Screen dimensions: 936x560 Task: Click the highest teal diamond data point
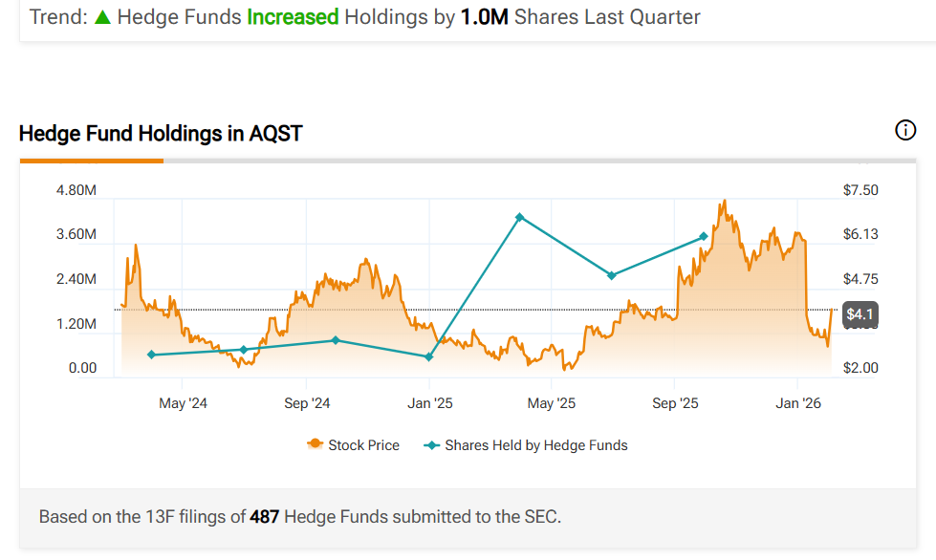click(x=519, y=217)
